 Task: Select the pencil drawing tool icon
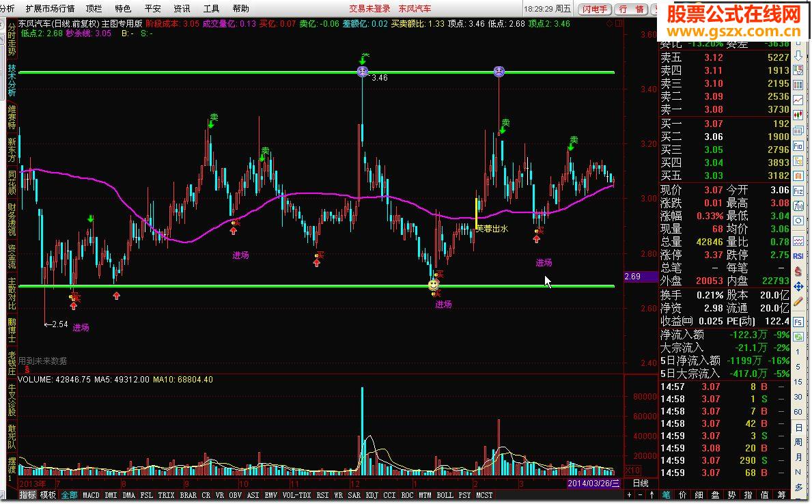(x=798, y=301)
